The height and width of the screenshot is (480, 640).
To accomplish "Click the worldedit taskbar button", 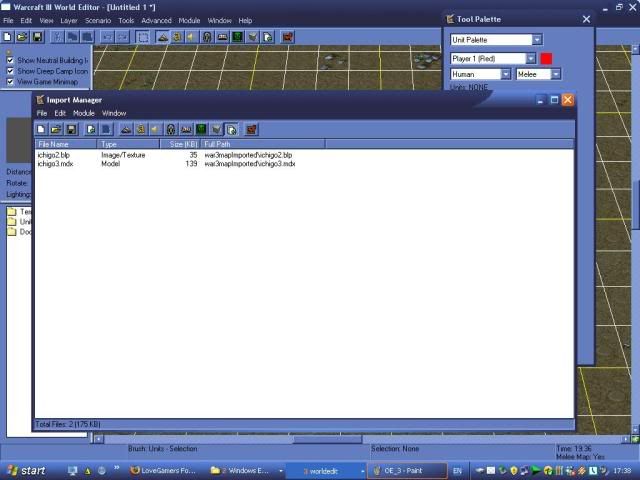I will click(326, 471).
